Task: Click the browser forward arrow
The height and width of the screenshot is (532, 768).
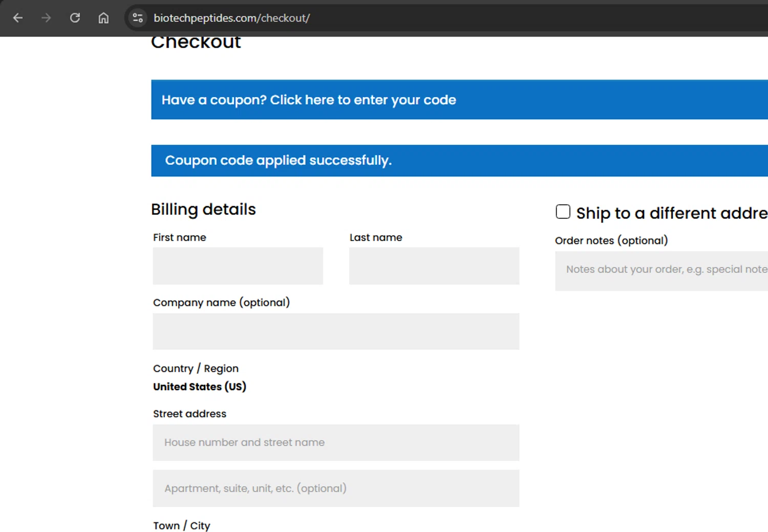Action: click(47, 18)
